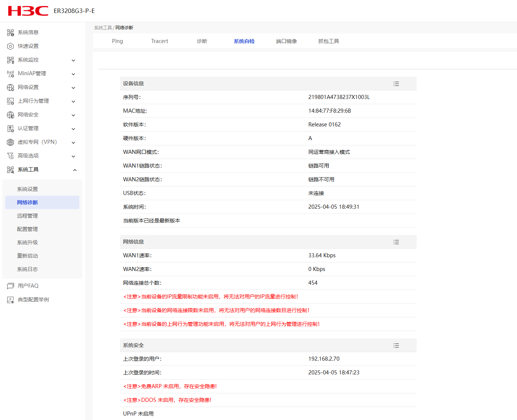Open the 系统升级 submenu item
This screenshot has width=517, height=420.
tap(27, 242)
